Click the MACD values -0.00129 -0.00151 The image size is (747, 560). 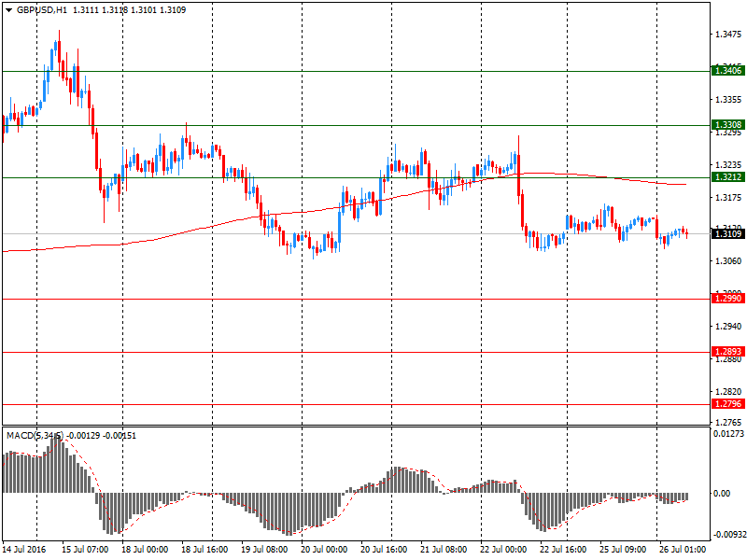click(102, 436)
